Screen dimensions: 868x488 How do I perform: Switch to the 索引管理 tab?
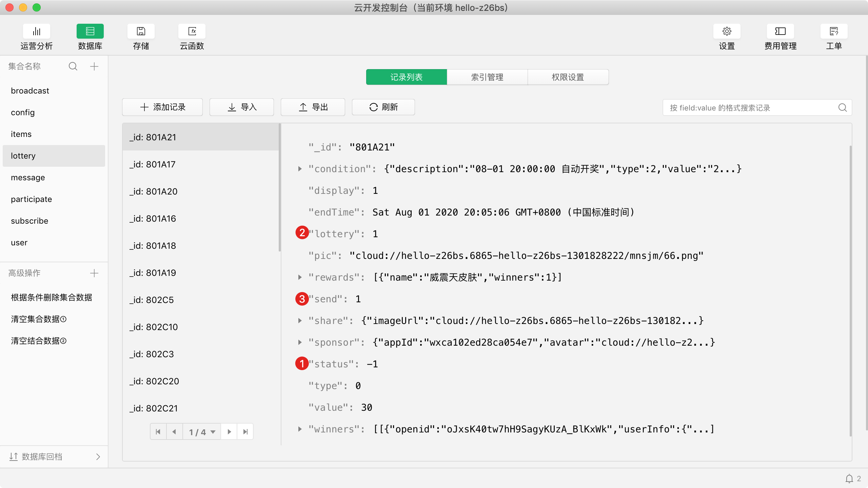tap(487, 77)
